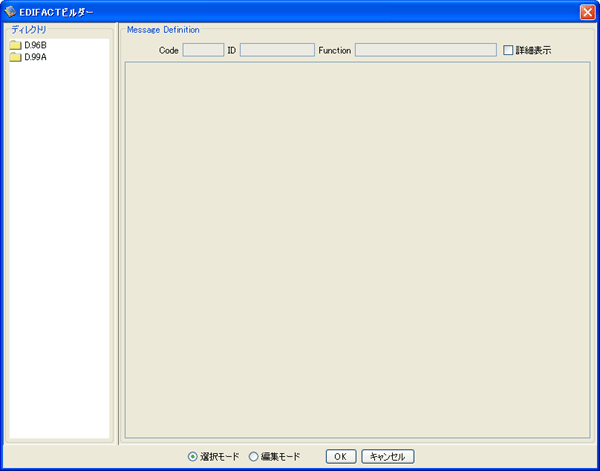Choose the 選択モード radio button
Image resolution: width=600 pixels, height=471 pixels.
point(193,456)
